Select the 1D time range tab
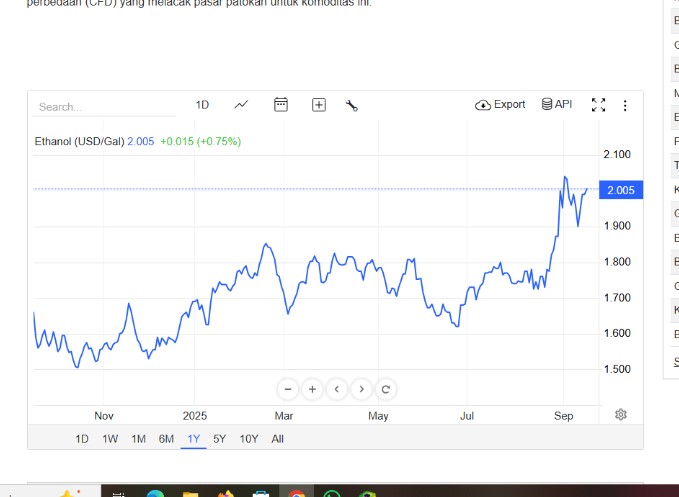 pyautogui.click(x=82, y=439)
